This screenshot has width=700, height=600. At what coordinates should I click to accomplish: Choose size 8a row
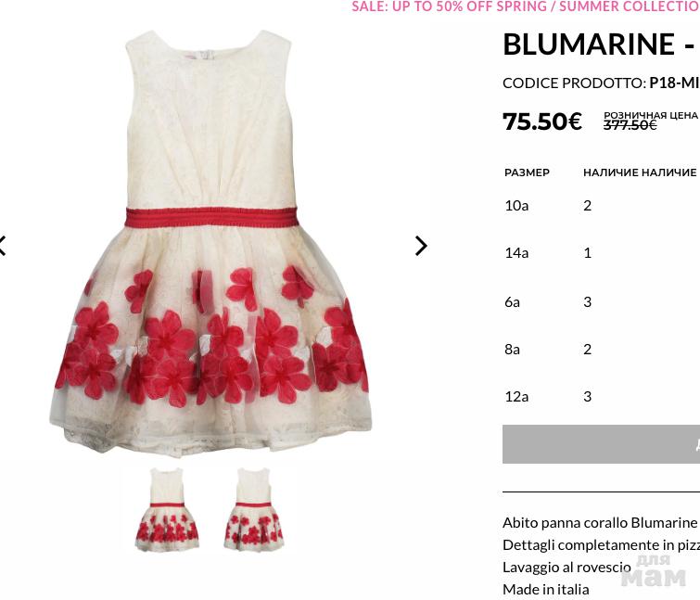[x=601, y=349]
